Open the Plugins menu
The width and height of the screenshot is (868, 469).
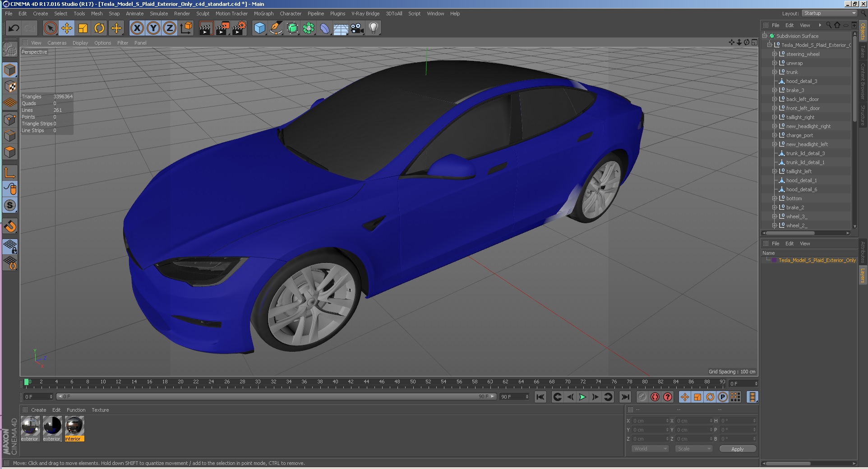pyautogui.click(x=337, y=14)
